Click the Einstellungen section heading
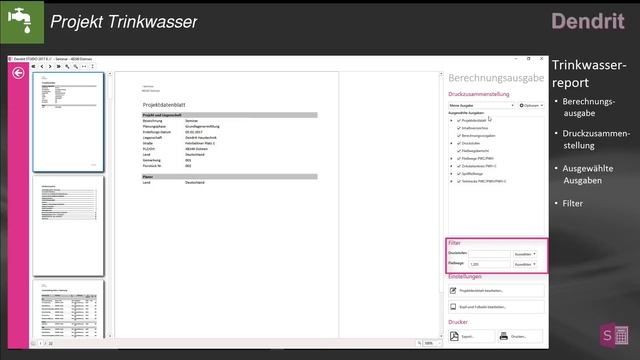Image resolution: width=640 pixels, height=360 pixels. [x=465, y=276]
